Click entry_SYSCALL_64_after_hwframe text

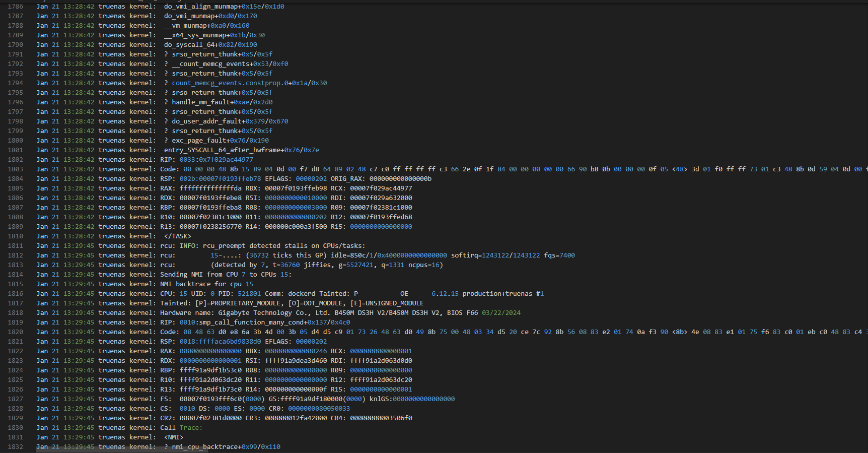pyautogui.click(x=222, y=150)
